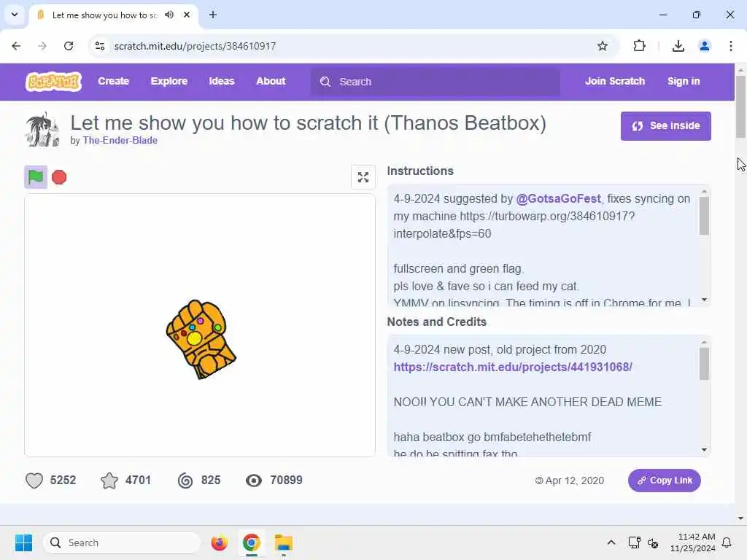Click the Copy Link button
Screen dimensions: 747x560
coord(664,481)
